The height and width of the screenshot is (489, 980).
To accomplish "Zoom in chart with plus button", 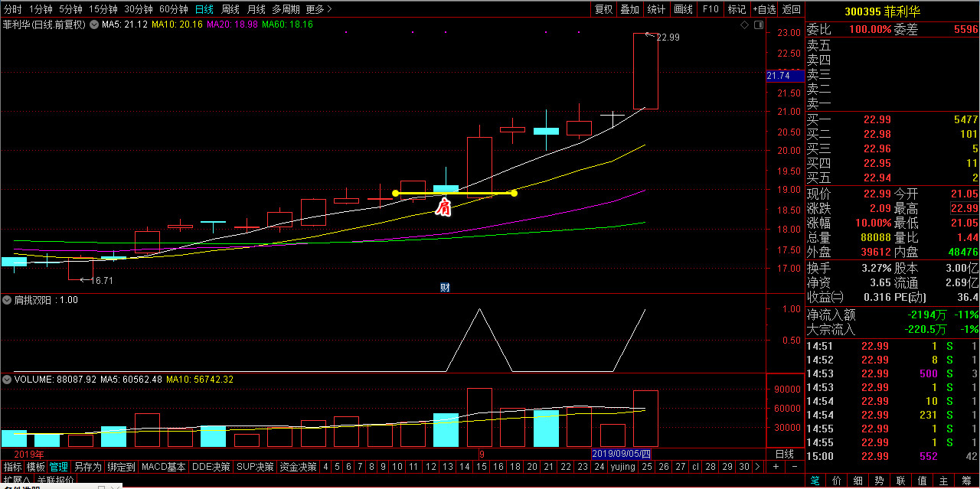I will 775,466.
